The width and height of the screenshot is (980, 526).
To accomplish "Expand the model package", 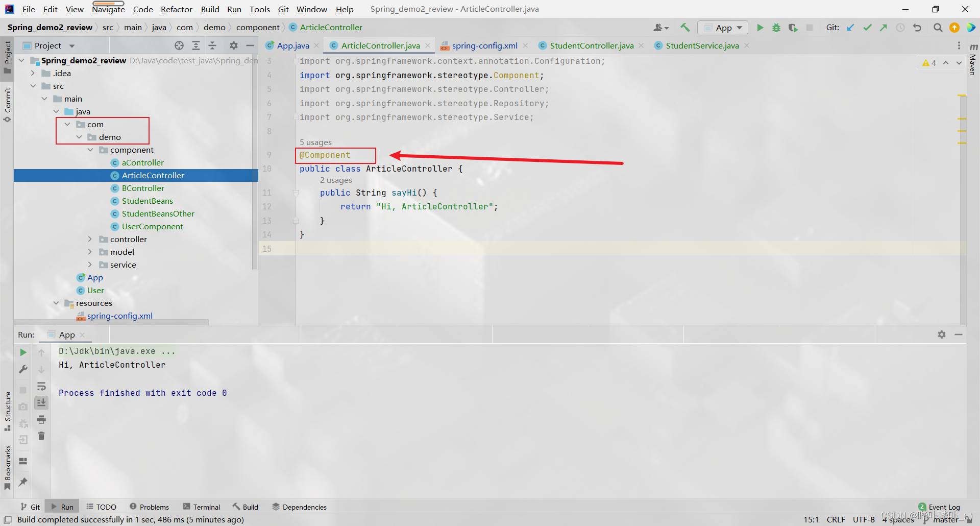I will 90,252.
